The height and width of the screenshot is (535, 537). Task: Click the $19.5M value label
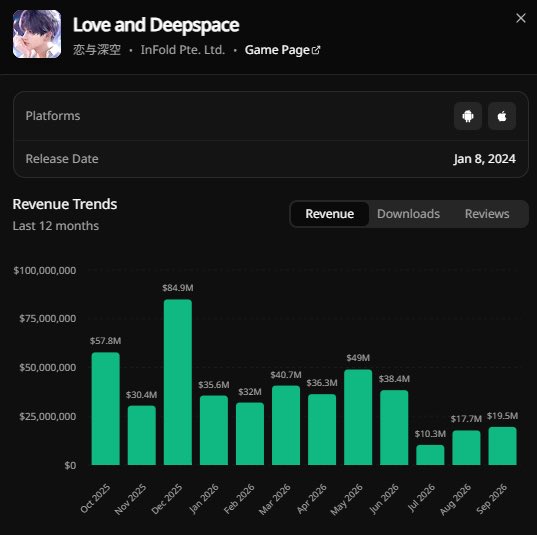(502, 416)
